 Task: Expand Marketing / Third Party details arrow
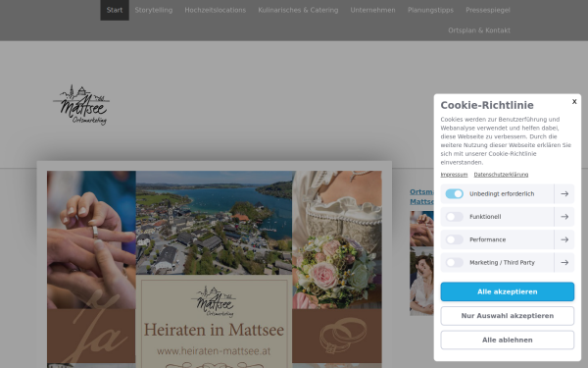point(564,262)
